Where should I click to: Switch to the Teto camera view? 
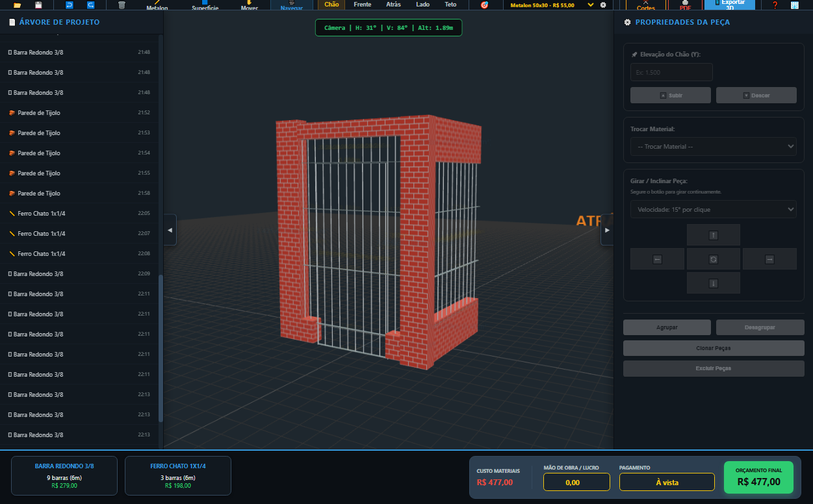[450, 5]
